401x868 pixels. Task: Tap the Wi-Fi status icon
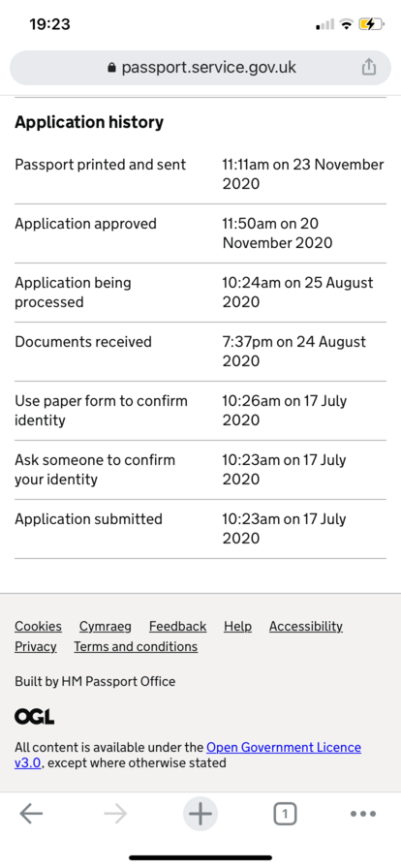[x=347, y=24]
